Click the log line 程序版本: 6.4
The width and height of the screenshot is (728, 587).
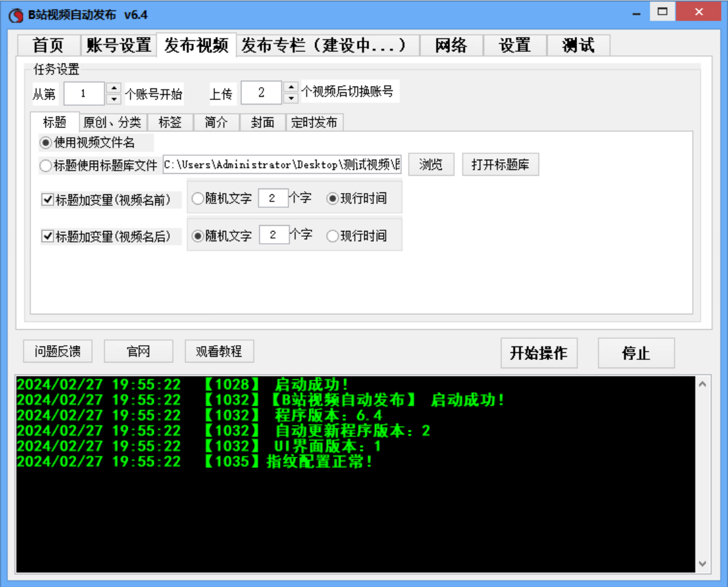200,415
